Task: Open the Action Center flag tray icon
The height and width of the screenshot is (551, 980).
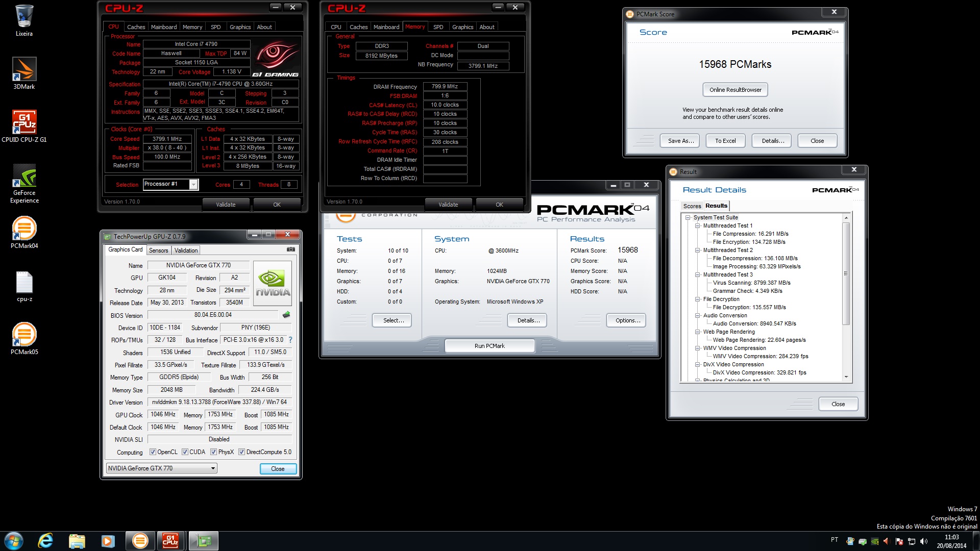Action: pos(899,541)
